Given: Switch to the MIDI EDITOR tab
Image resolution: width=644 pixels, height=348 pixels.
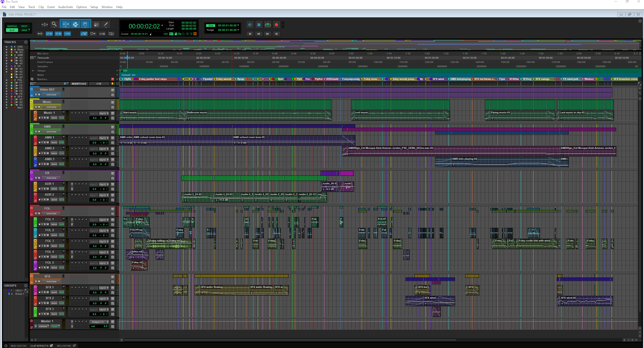Looking at the screenshot, I should tap(18, 346).
